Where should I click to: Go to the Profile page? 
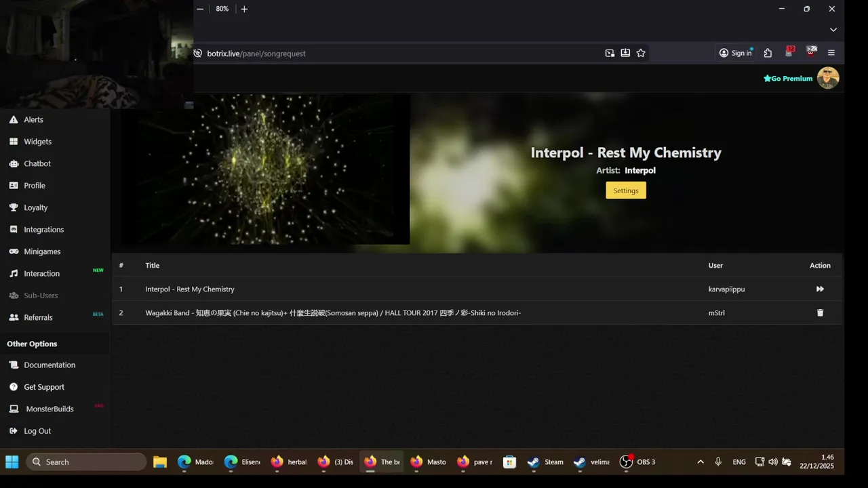35,186
